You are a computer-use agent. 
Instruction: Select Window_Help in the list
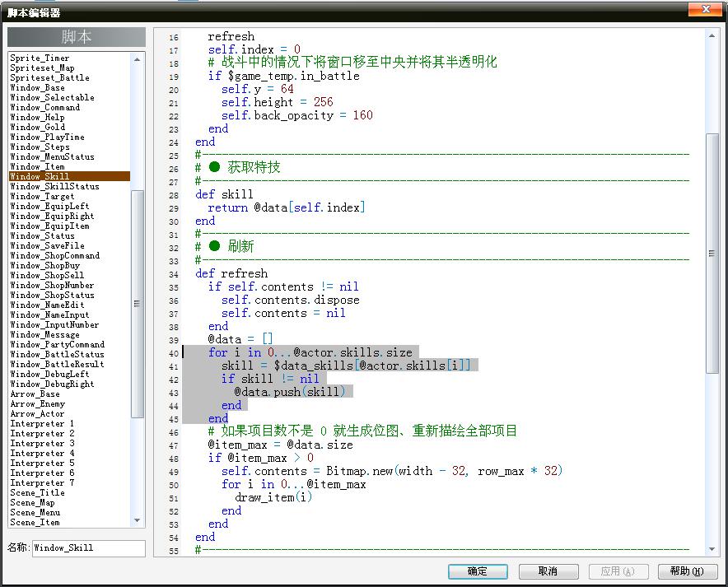(37, 118)
